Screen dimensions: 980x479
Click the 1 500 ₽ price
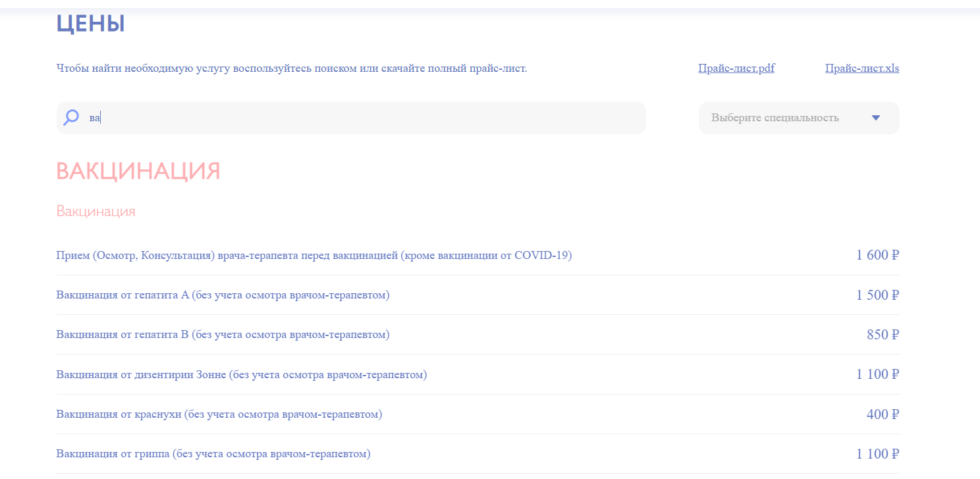[x=877, y=295]
